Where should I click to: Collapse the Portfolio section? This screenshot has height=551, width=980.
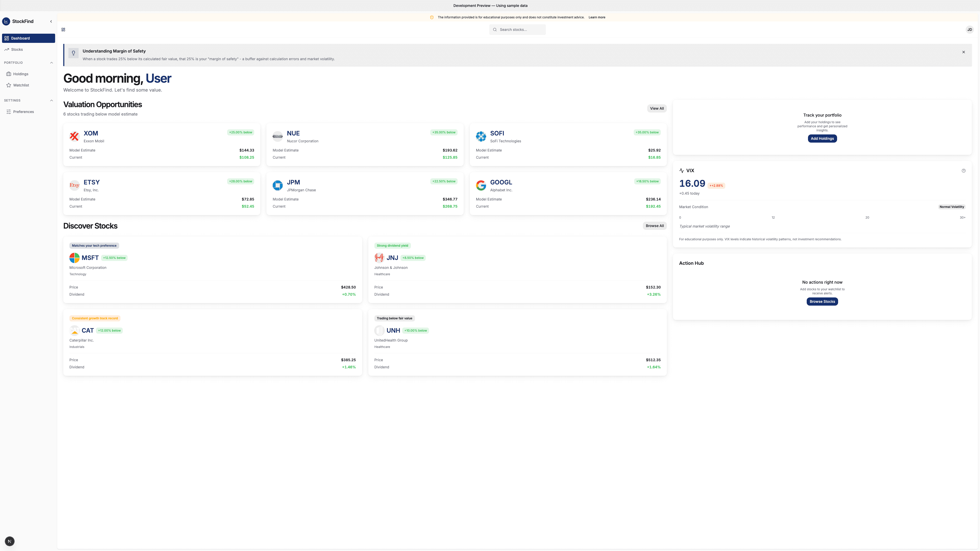tap(51, 62)
